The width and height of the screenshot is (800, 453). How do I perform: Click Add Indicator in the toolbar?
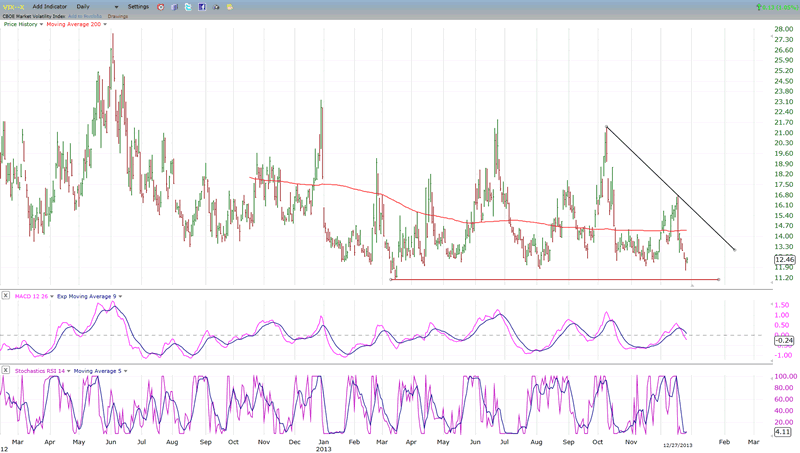tap(50, 7)
